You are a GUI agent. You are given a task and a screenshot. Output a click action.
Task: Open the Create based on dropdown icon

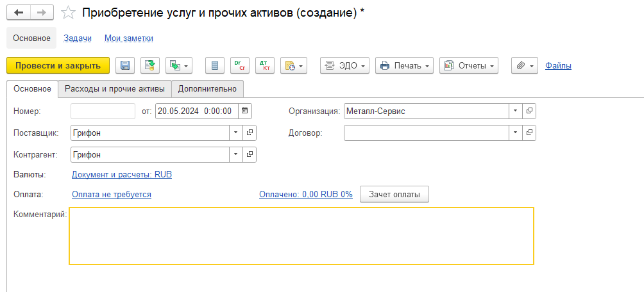tap(179, 65)
